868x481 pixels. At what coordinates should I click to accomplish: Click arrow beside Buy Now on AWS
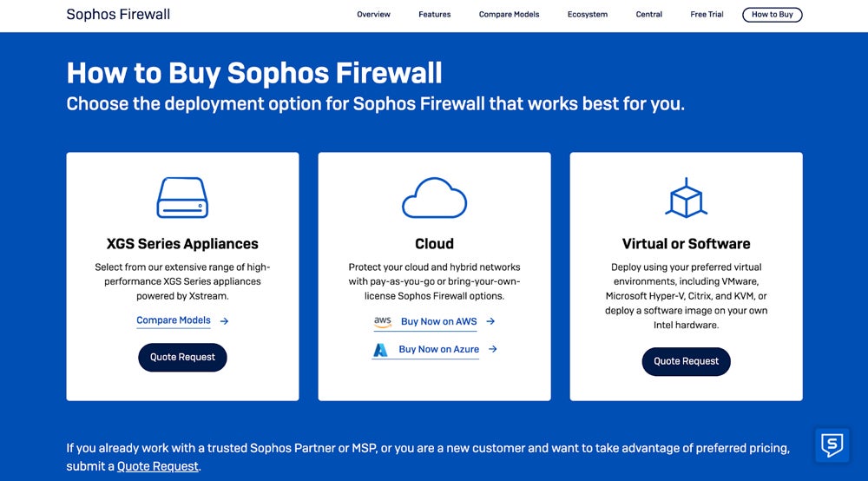tap(490, 321)
